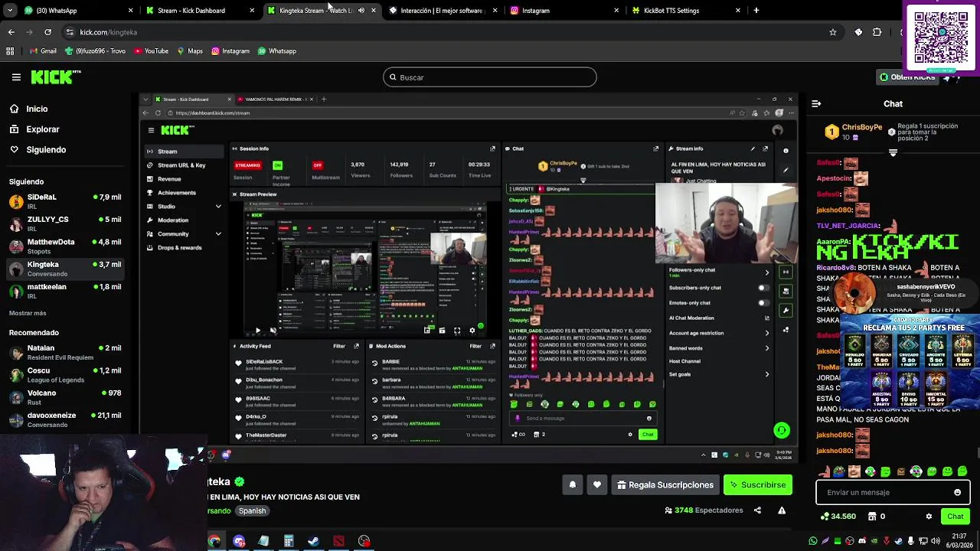
Task: Open the browser extensions puzzle icon
Action: (x=877, y=32)
